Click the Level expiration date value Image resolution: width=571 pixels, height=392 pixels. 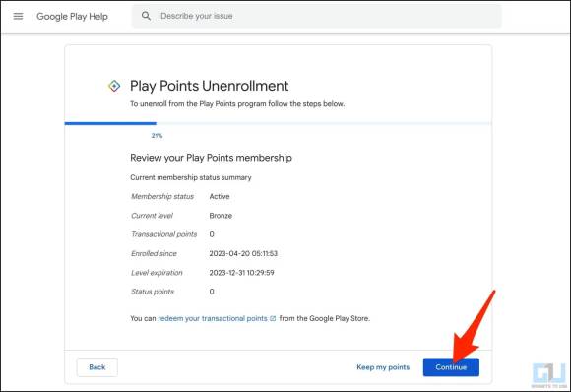tap(241, 273)
